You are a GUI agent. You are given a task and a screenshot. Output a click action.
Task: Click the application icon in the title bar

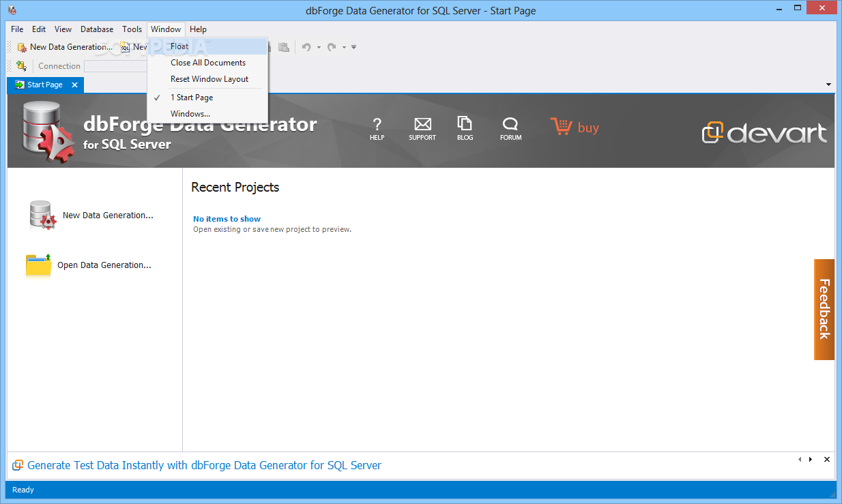click(12, 11)
